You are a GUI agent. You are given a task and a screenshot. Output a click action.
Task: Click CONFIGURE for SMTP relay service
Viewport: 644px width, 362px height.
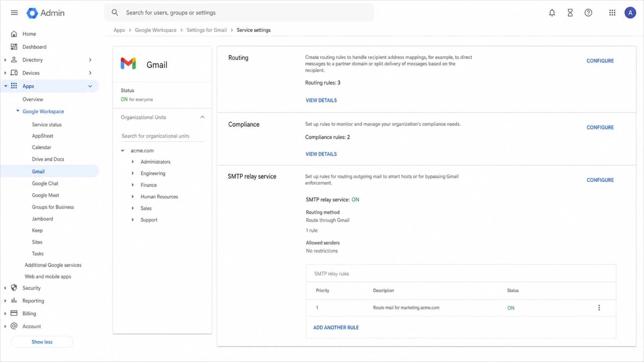click(600, 180)
